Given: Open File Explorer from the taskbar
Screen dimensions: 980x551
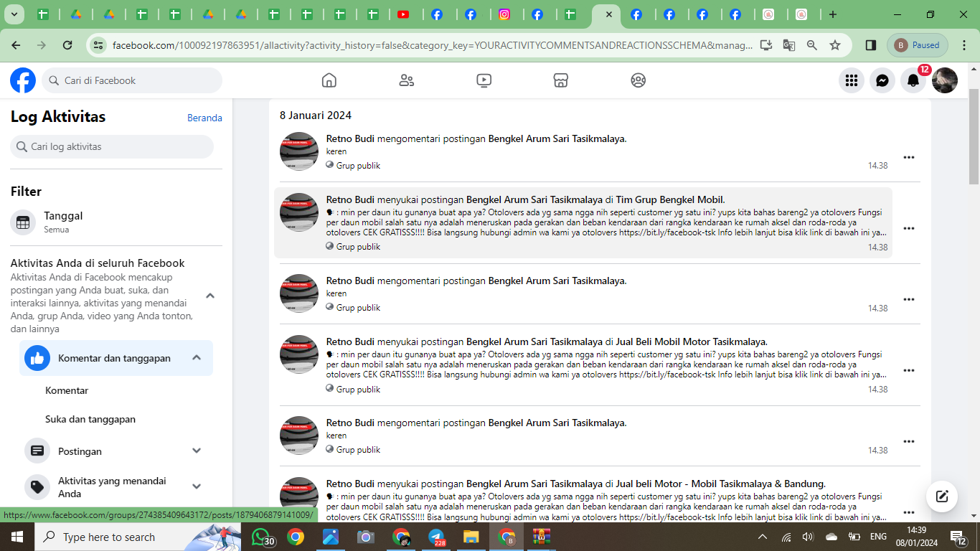Looking at the screenshot, I should [471, 537].
